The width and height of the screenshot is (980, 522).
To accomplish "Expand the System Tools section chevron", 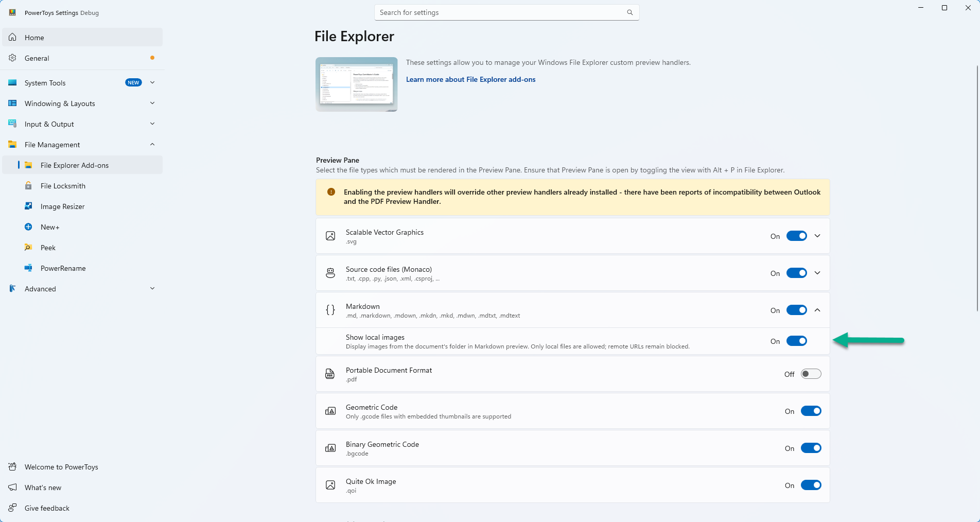I will point(152,82).
